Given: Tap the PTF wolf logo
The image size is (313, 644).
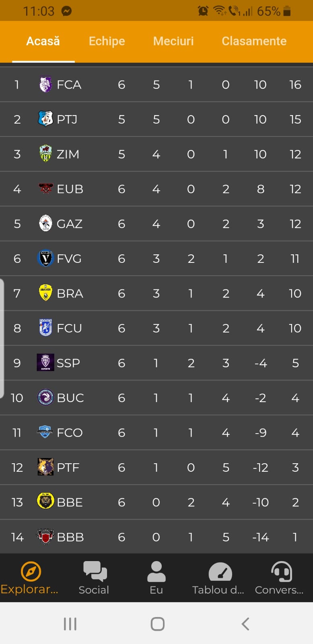Looking at the screenshot, I should (x=45, y=467).
